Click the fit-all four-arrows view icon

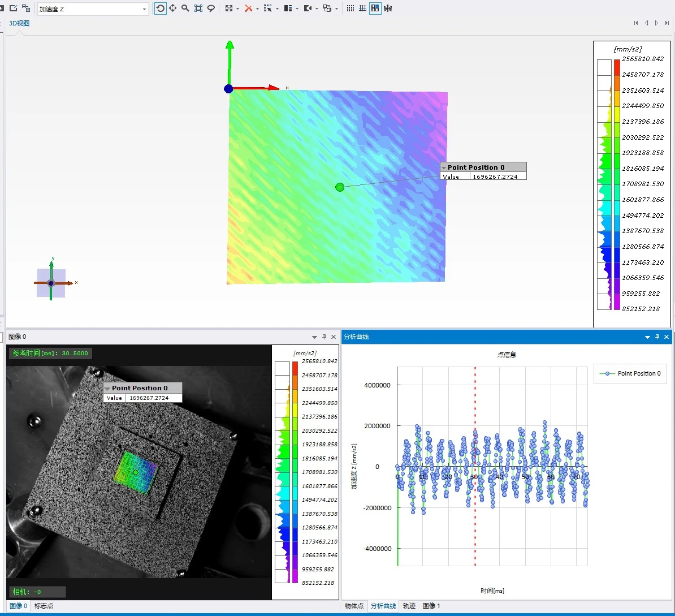pyautogui.click(x=229, y=8)
